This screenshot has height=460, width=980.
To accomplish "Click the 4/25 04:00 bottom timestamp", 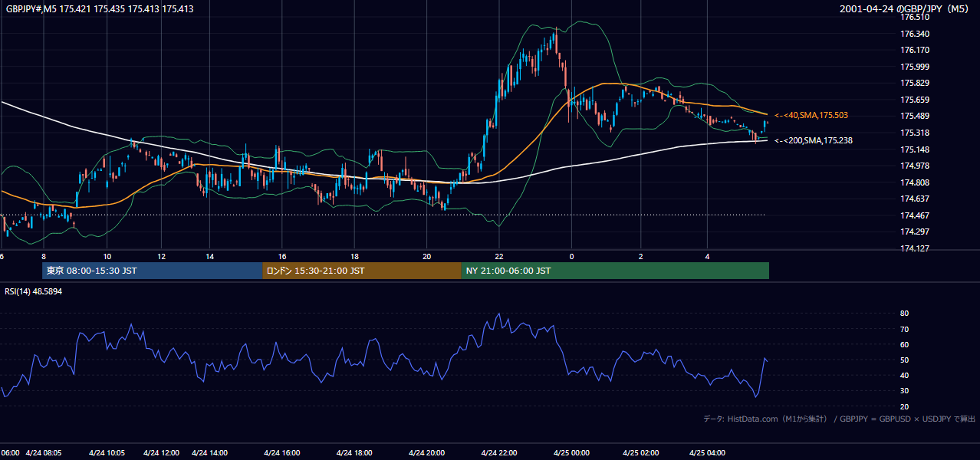I will (x=708, y=452).
